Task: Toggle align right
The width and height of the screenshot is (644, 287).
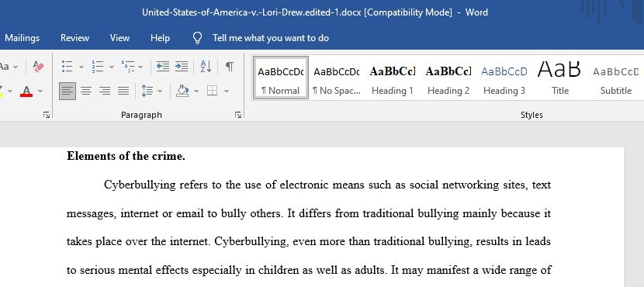Action: tap(105, 91)
